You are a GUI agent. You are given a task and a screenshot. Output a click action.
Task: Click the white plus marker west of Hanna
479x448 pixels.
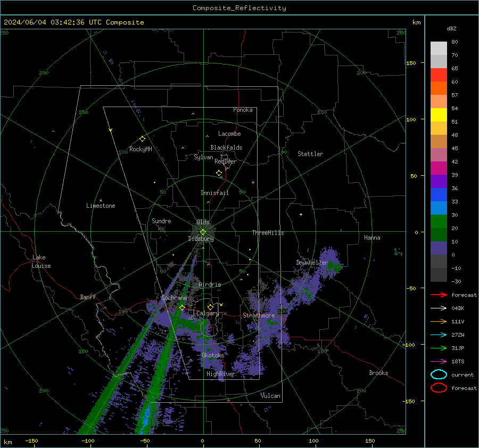point(301,214)
